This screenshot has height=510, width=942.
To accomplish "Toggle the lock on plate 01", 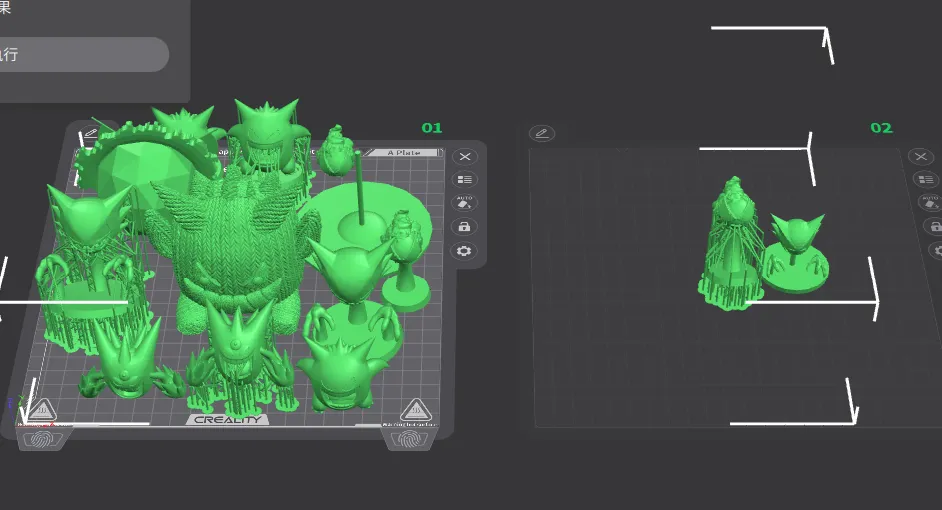I will click(464, 226).
